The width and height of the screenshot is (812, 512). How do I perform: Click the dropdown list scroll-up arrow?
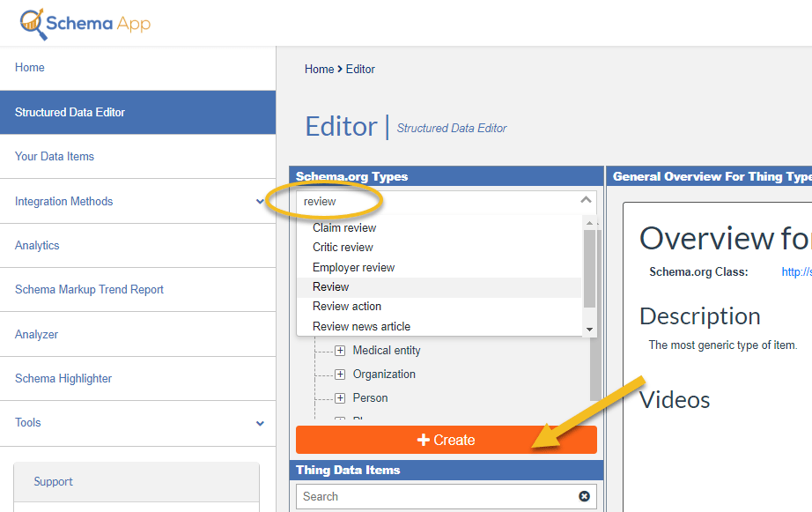589,223
